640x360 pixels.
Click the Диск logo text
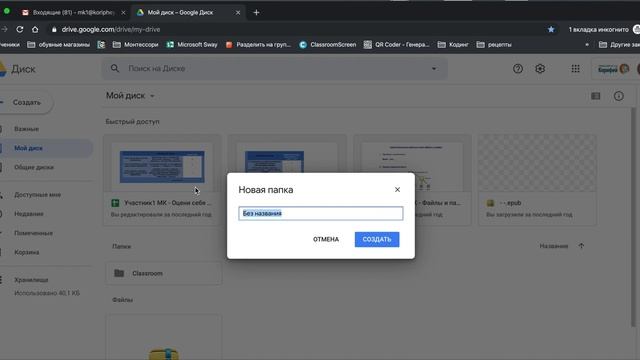[x=23, y=69]
